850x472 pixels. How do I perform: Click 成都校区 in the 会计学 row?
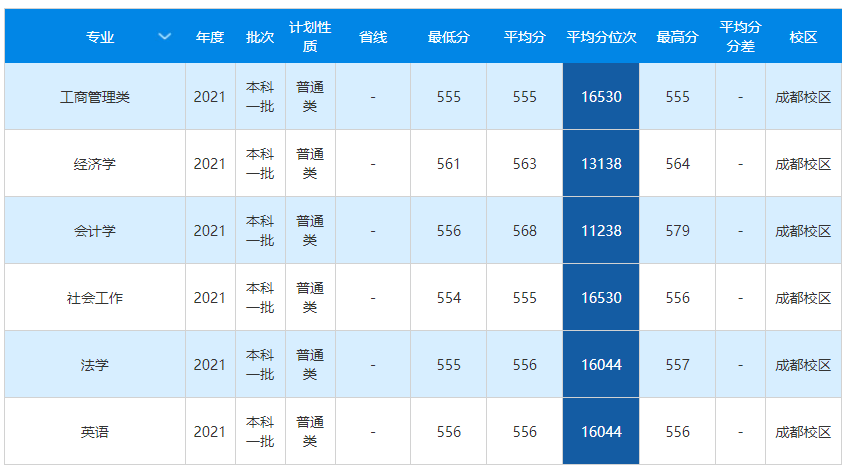803,231
